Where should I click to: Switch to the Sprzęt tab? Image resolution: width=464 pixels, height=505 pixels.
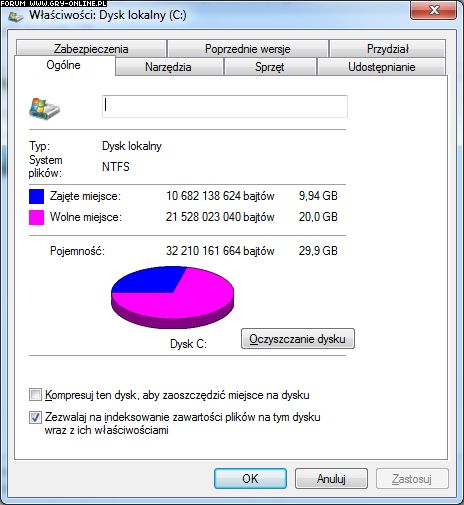270,67
